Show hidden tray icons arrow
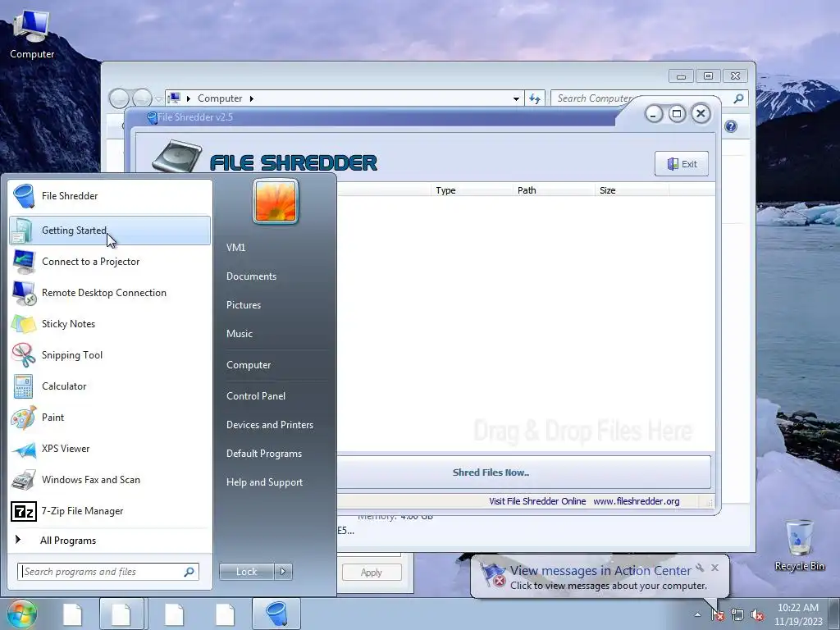Image resolution: width=840 pixels, height=630 pixels. (697, 614)
